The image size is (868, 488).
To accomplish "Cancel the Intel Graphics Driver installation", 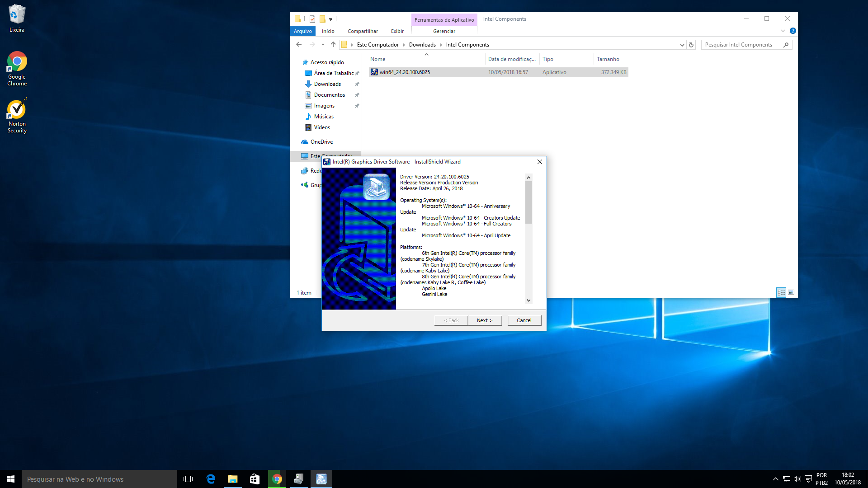I will (524, 320).
